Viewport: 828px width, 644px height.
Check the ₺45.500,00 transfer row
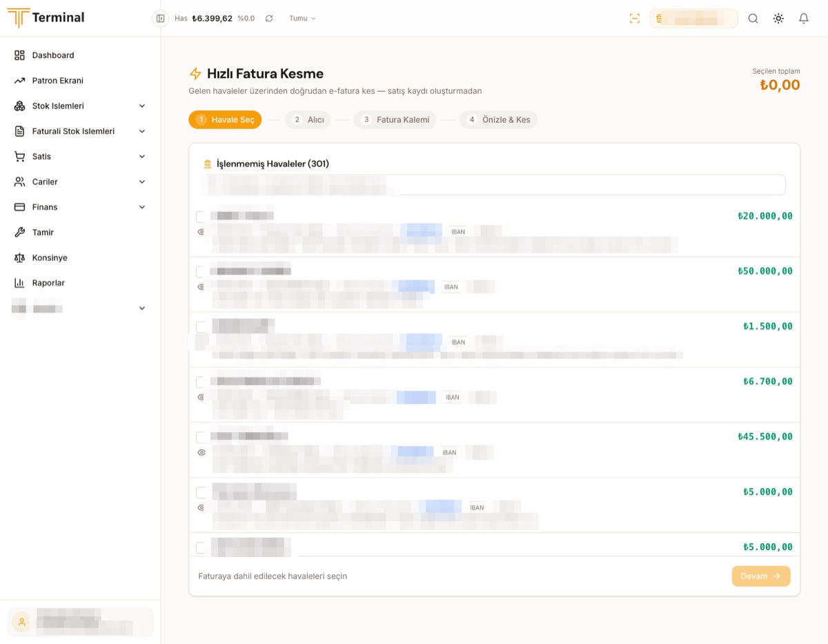(x=201, y=437)
